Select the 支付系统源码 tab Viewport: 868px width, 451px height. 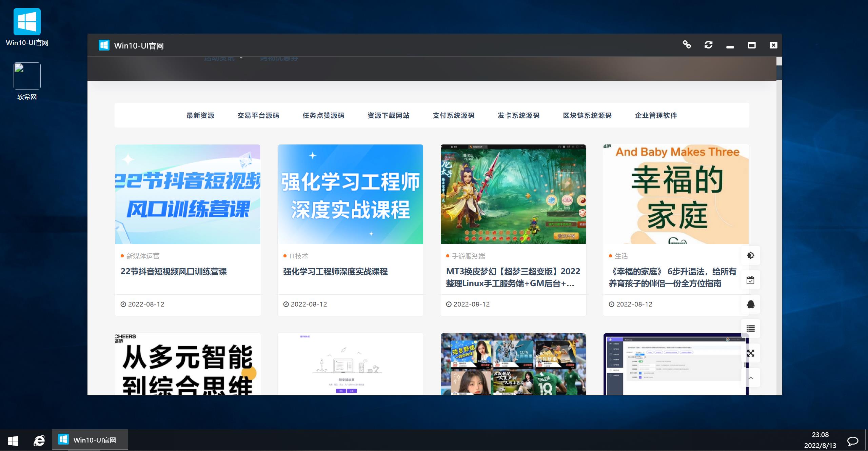click(x=454, y=116)
